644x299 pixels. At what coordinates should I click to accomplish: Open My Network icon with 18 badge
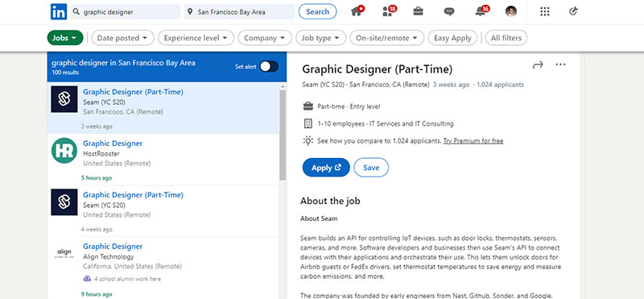point(388,11)
